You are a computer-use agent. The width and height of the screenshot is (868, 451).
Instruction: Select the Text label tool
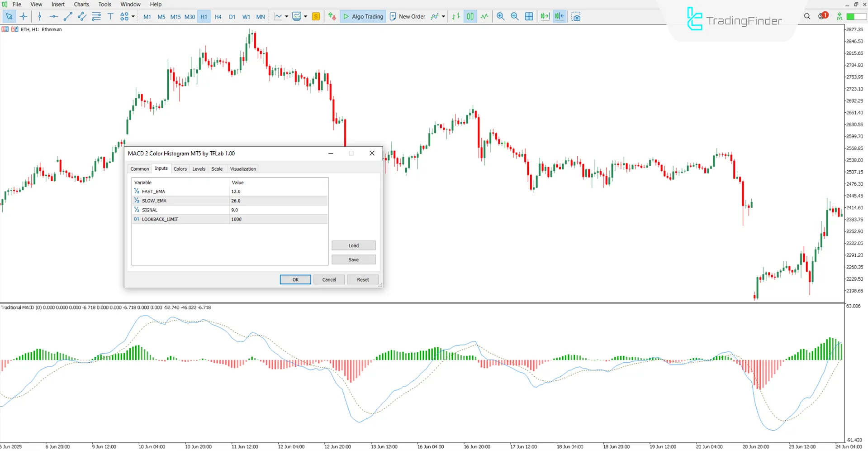tap(110, 16)
